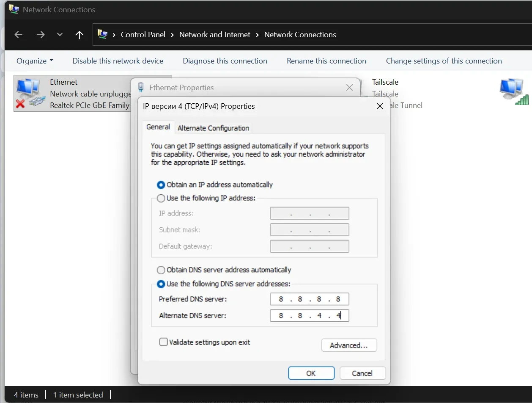This screenshot has height=403, width=532.
Task: Click the Tailscale network adapter icon
Action: click(x=513, y=91)
